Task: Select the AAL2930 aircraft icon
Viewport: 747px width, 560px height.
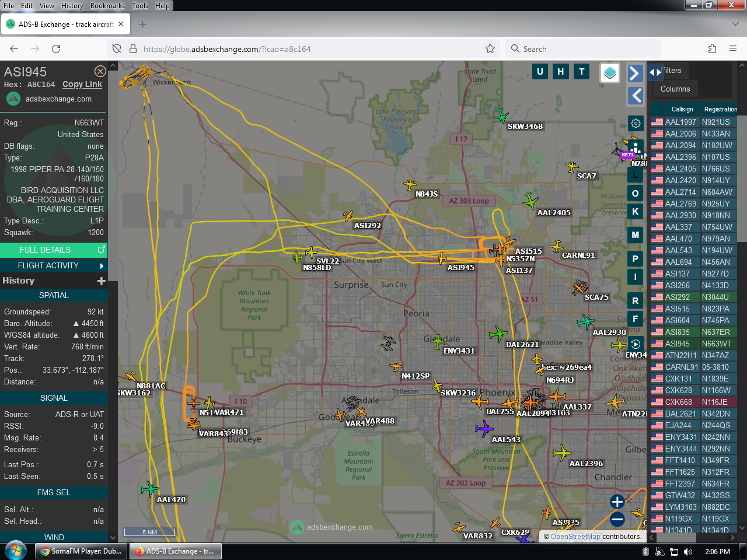Action: [x=585, y=321]
